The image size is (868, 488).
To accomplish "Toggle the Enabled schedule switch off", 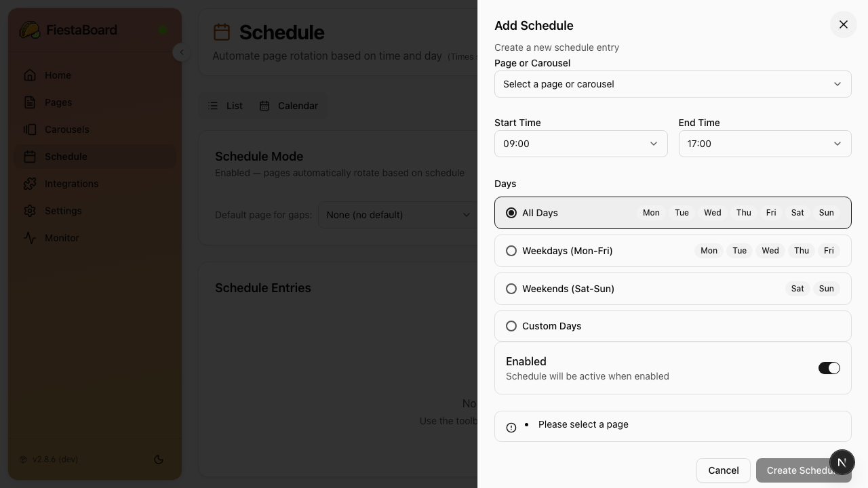I will click(x=829, y=368).
